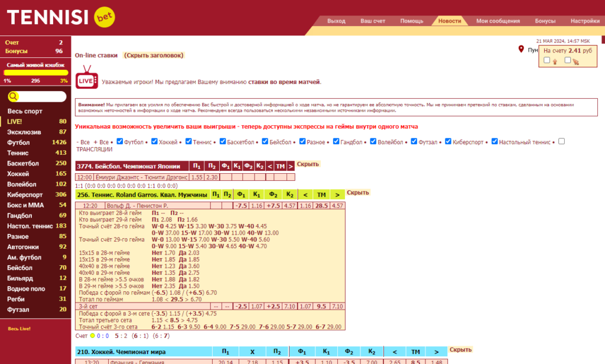Click the yellow magnifier search icon
The image size is (605, 364).
pos(13,96)
